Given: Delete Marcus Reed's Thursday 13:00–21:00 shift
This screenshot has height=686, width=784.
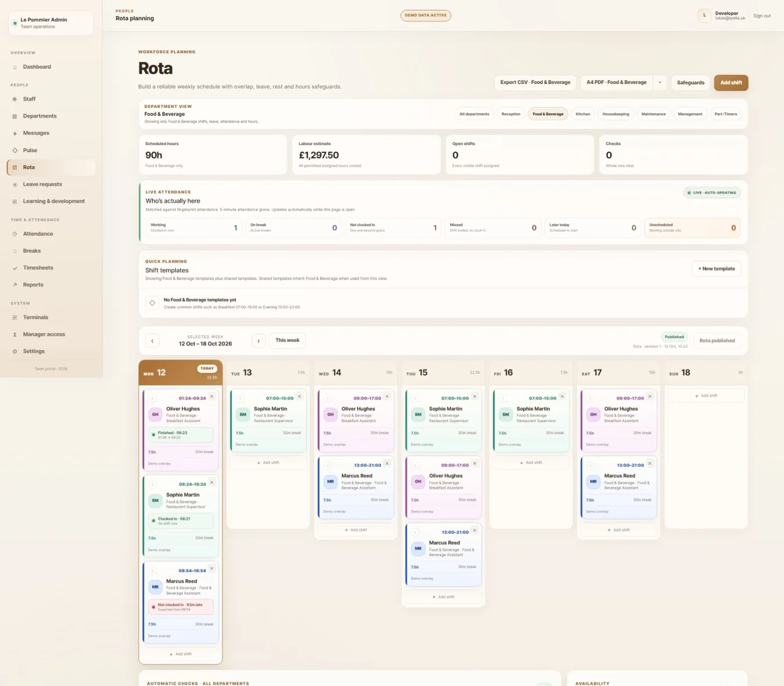Looking at the screenshot, I should (x=474, y=530).
